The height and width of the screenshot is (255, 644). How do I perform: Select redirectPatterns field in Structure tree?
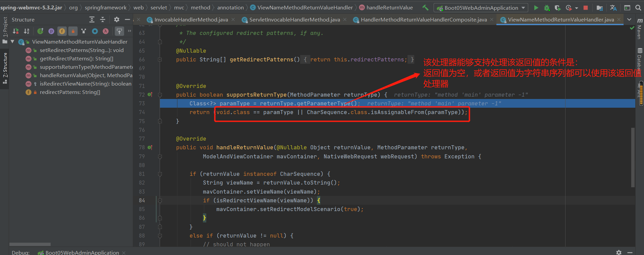(x=70, y=92)
